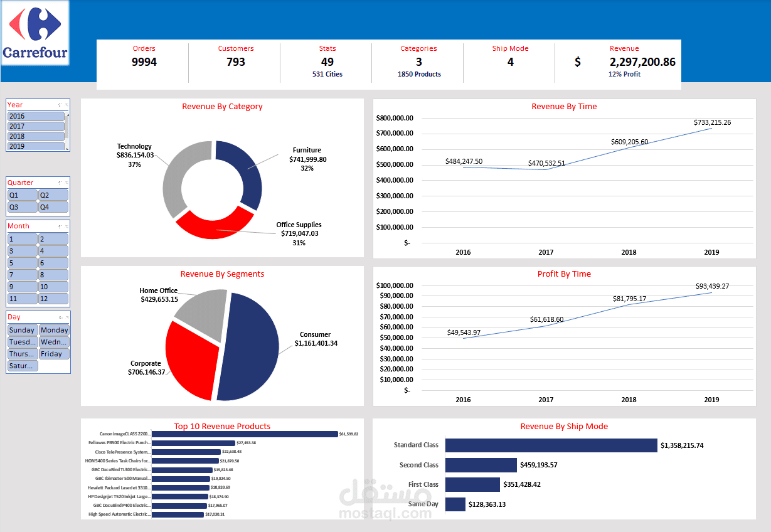Viewport: 771px width, 532px height.
Task: Select Friday in the Day slicer
Action: pos(54,353)
